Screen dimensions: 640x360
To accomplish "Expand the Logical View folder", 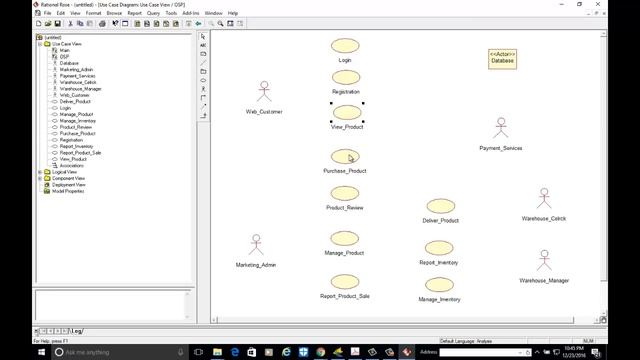I will pyautogui.click(x=40, y=172).
